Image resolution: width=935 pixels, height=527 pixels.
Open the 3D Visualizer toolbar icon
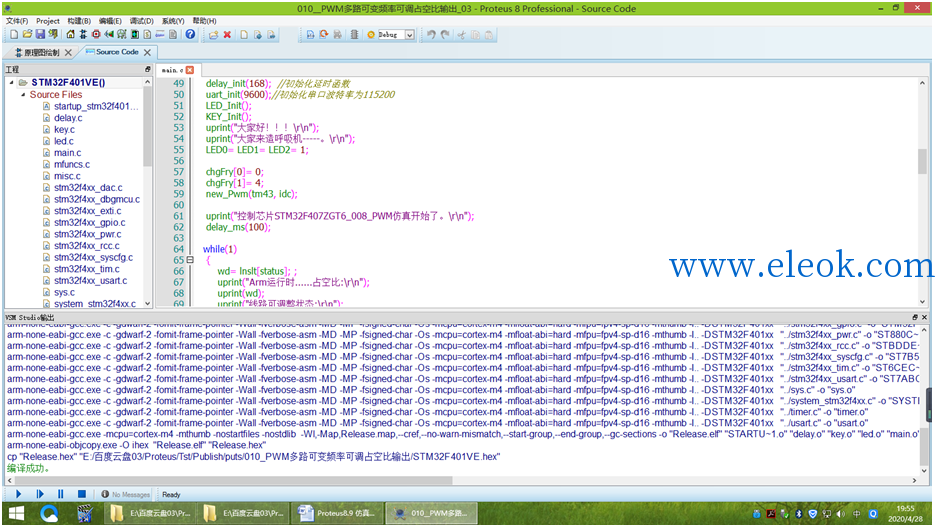(x=109, y=35)
